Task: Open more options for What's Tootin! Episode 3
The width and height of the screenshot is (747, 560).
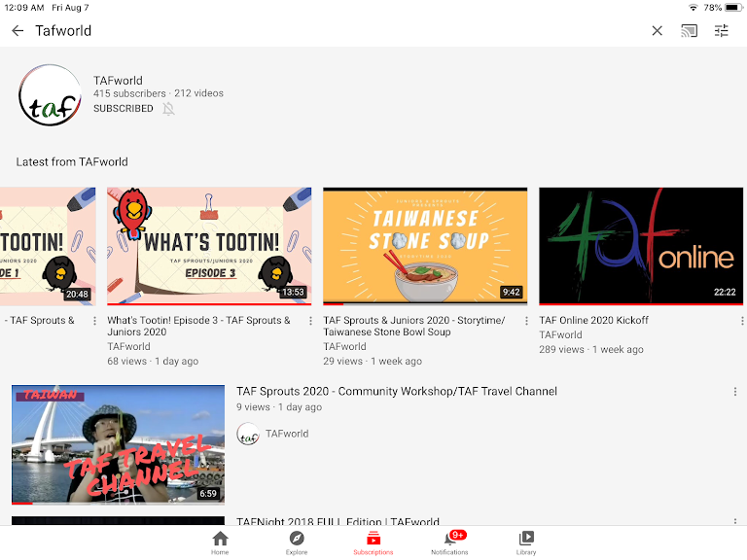Action: pos(310,321)
